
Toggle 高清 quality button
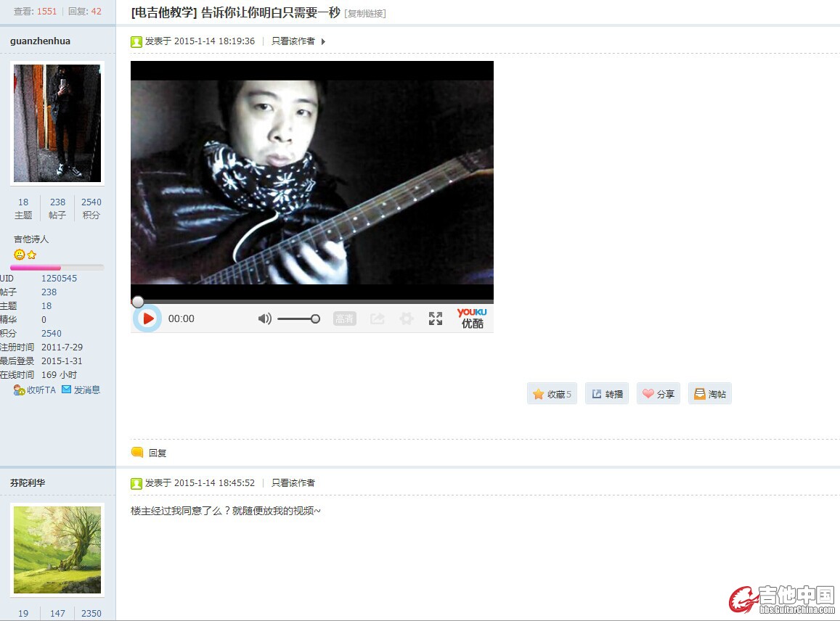(344, 319)
